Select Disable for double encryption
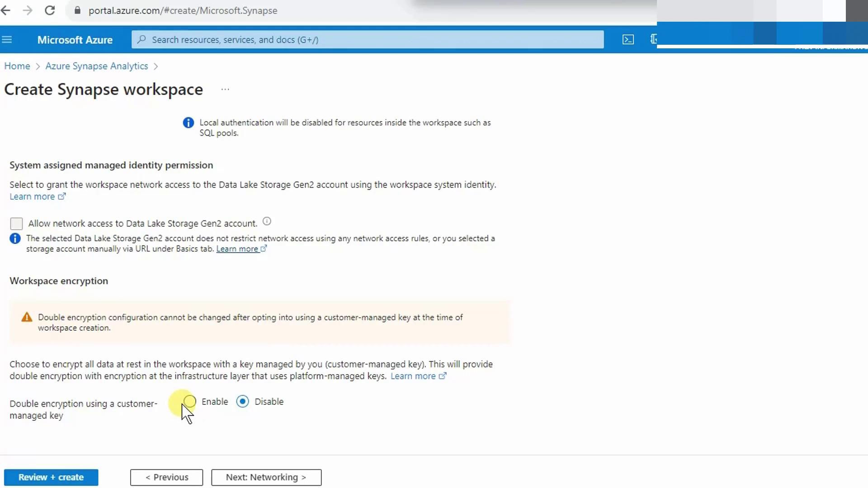The height and width of the screenshot is (488, 868). click(243, 401)
